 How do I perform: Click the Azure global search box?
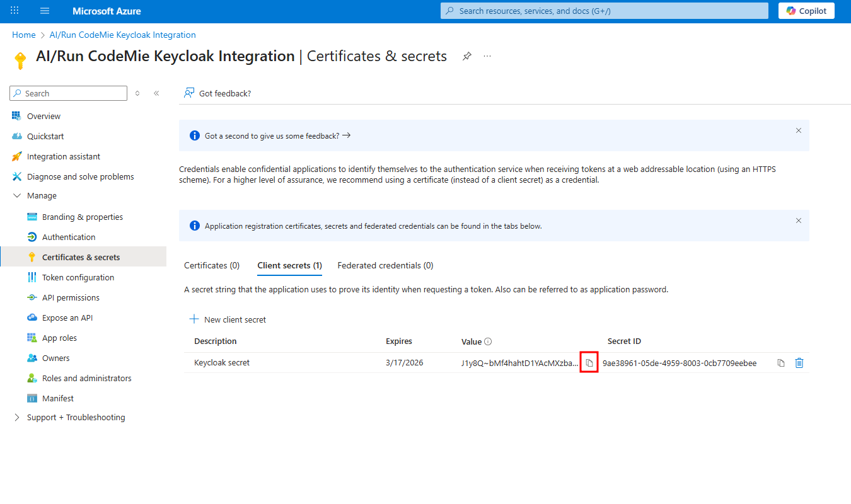pos(604,11)
